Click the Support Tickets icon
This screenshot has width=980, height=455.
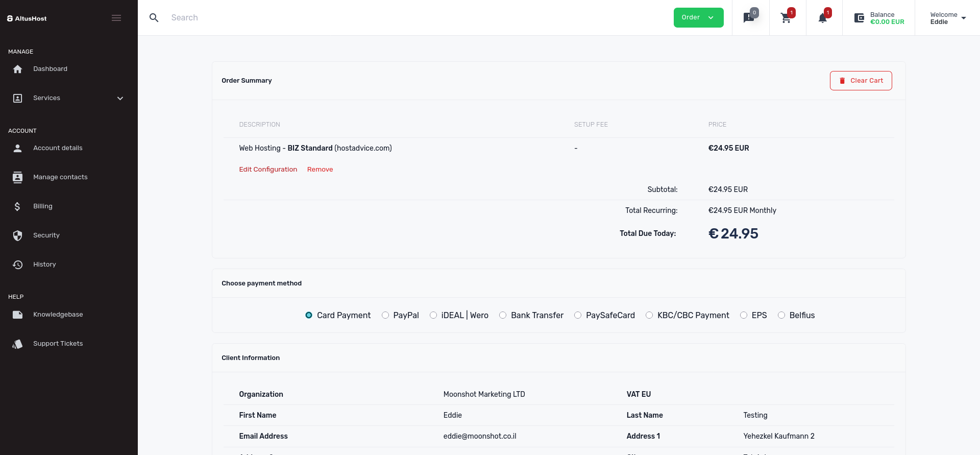[18, 344]
